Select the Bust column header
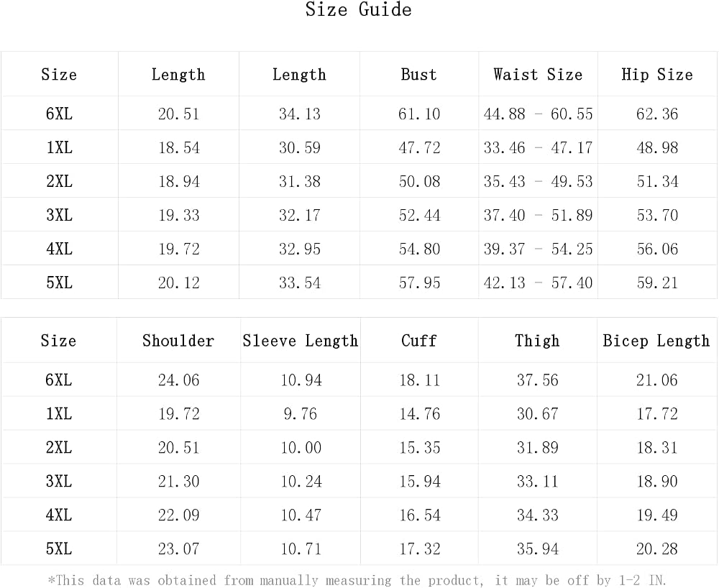719x588 pixels. 418,74
